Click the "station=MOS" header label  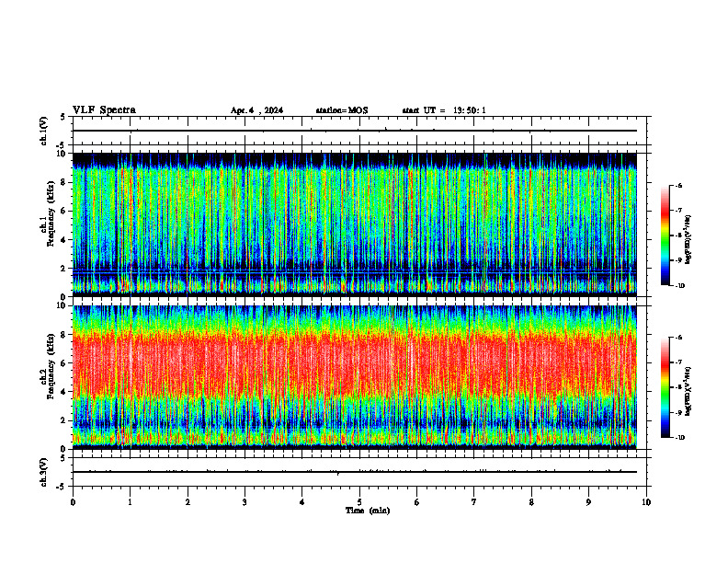[x=342, y=110]
